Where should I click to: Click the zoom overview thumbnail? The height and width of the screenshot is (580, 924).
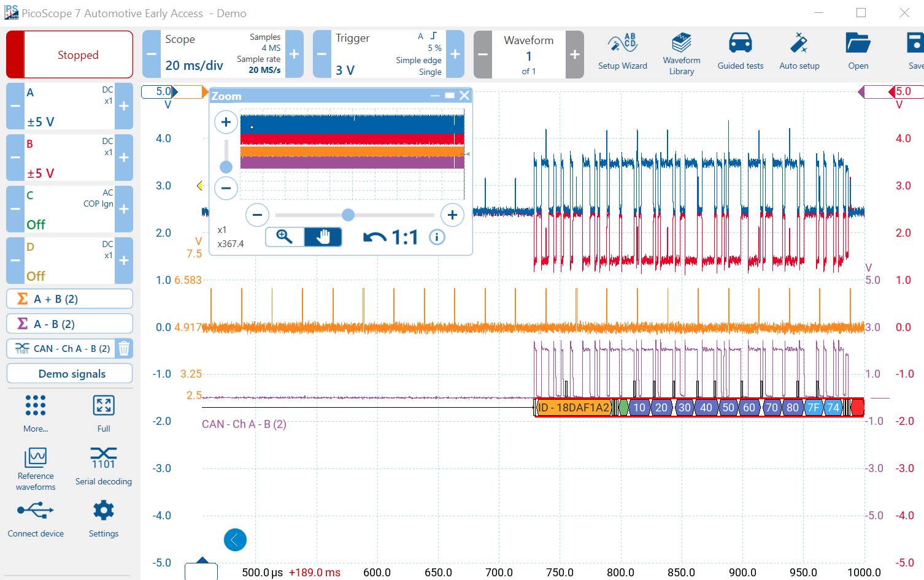[x=352, y=155]
